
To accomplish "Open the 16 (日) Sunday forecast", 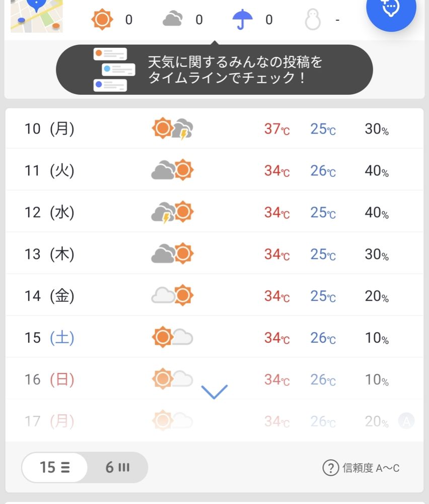I will click(214, 380).
